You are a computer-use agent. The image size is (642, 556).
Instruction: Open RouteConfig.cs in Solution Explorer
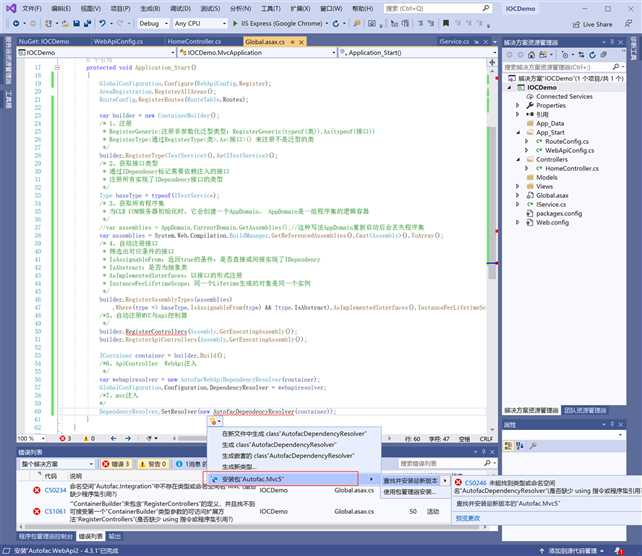pyautogui.click(x=567, y=142)
